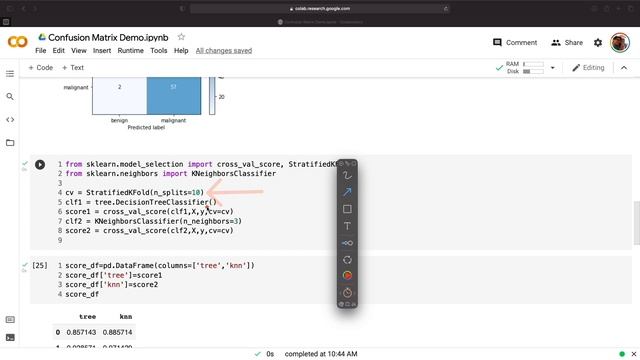The image size is (640, 360).
Task: Open the Files folder sidebar icon
Action: coord(10,142)
